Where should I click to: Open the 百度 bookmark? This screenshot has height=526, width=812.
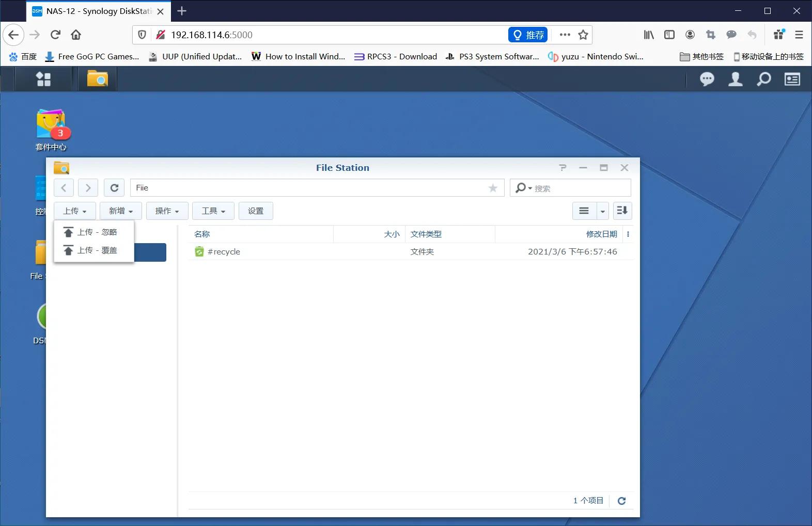coord(23,56)
